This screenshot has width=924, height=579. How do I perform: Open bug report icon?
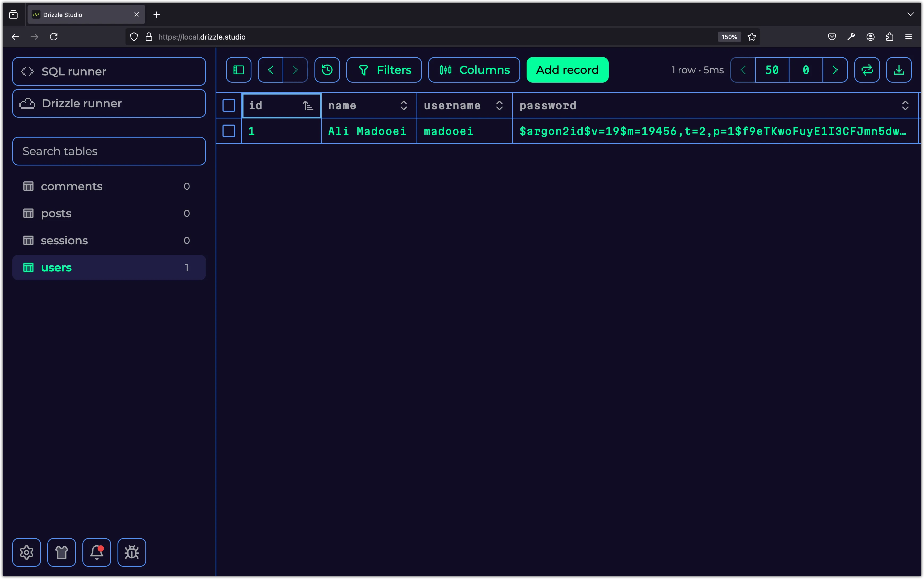coord(132,552)
